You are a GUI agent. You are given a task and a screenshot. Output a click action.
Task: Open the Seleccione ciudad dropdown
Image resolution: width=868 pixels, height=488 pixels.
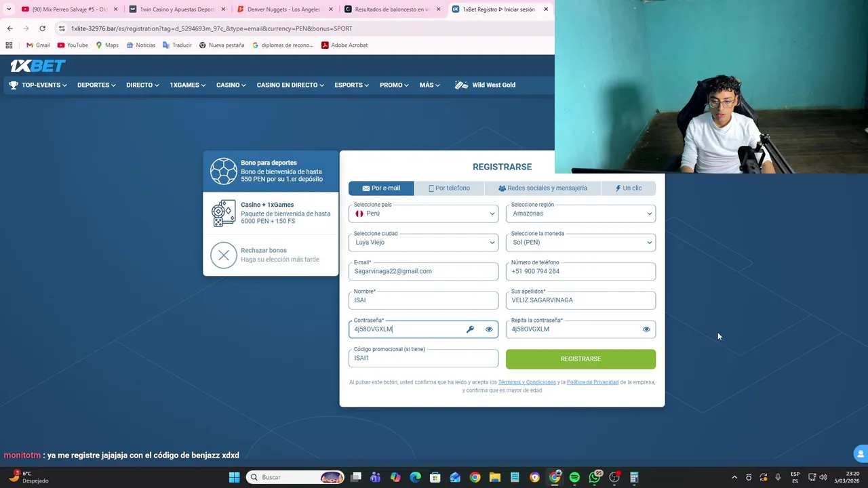click(x=423, y=242)
